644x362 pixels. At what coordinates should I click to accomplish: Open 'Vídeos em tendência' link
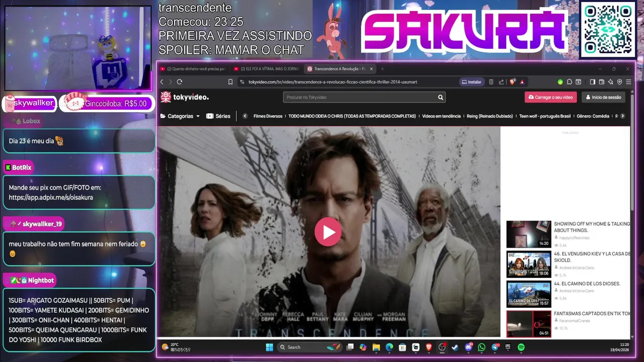(x=441, y=116)
